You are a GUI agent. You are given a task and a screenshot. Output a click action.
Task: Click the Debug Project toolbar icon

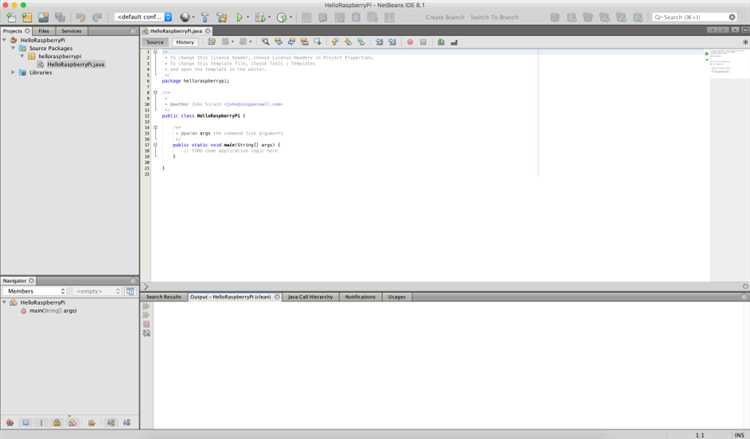260,18
